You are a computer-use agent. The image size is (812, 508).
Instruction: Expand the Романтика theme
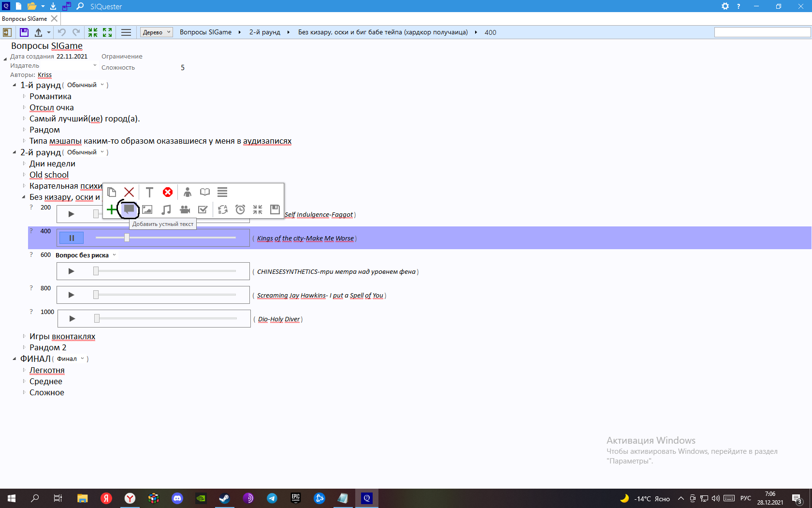(24, 96)
